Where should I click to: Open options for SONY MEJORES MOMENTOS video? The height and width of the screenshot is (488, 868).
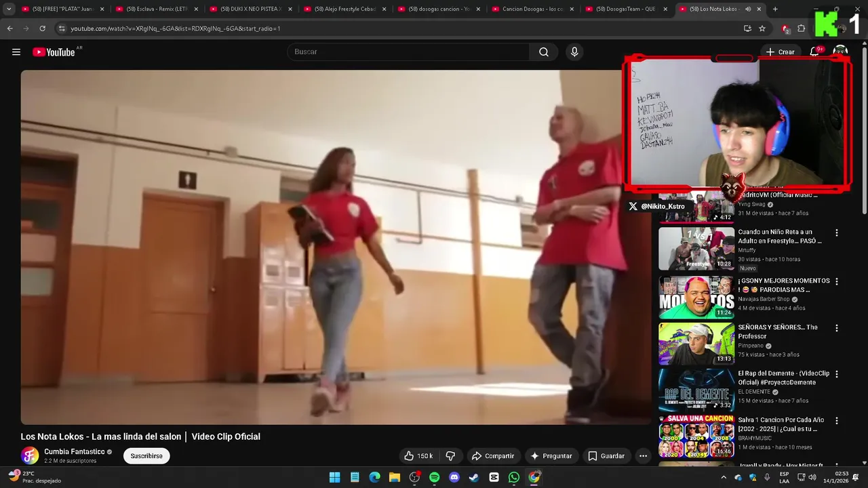[836, 281]
